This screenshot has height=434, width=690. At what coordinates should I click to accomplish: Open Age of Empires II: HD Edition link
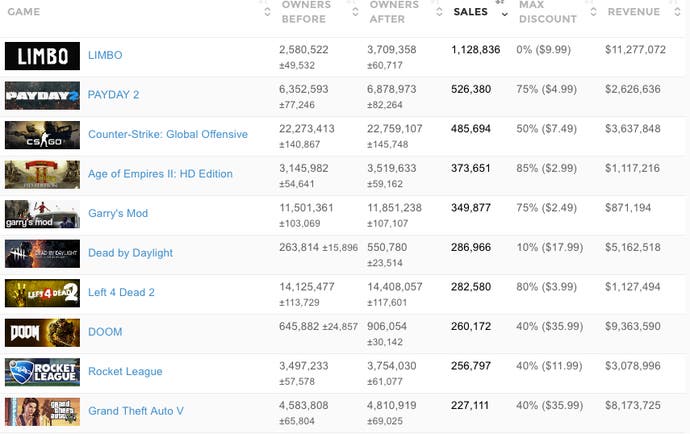[160, 174]
